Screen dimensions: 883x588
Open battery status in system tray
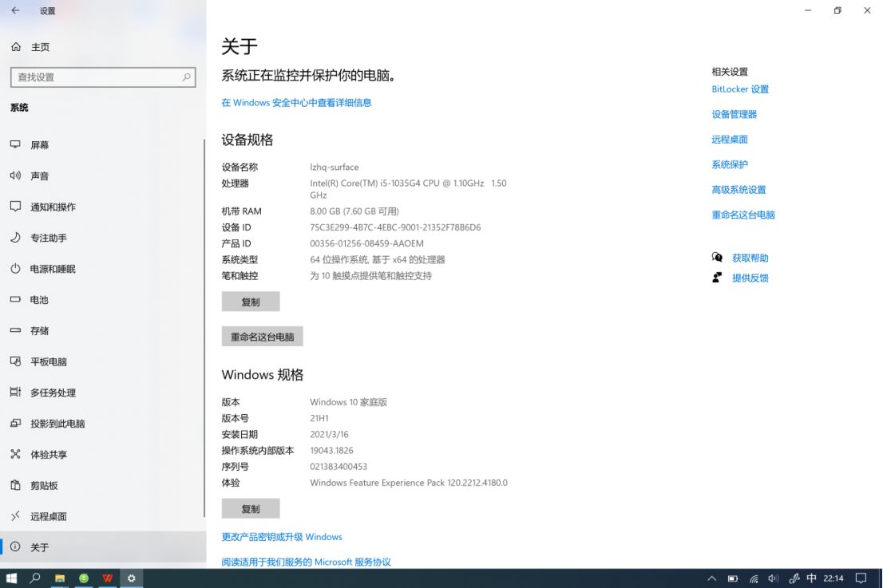coord(733,578)
